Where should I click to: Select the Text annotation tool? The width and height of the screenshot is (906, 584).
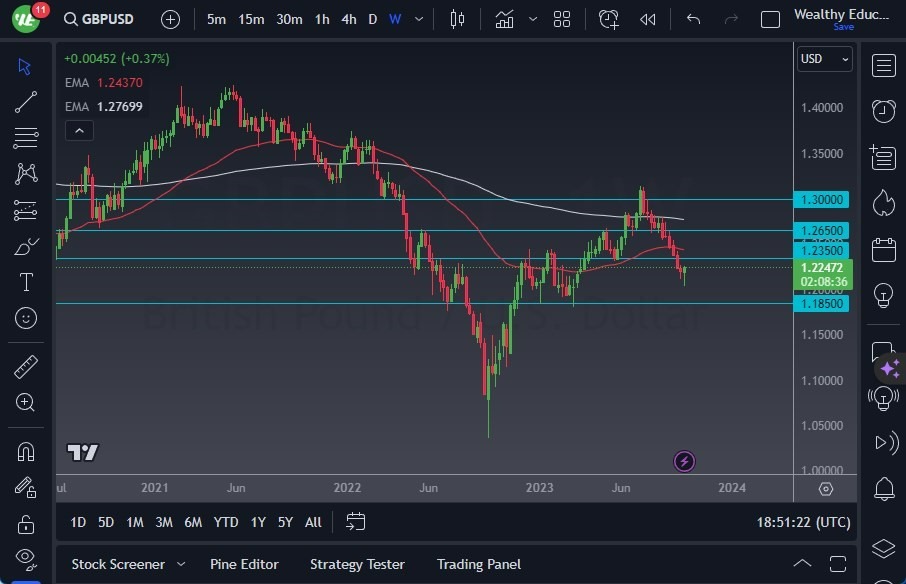click(x=25, y=283)
